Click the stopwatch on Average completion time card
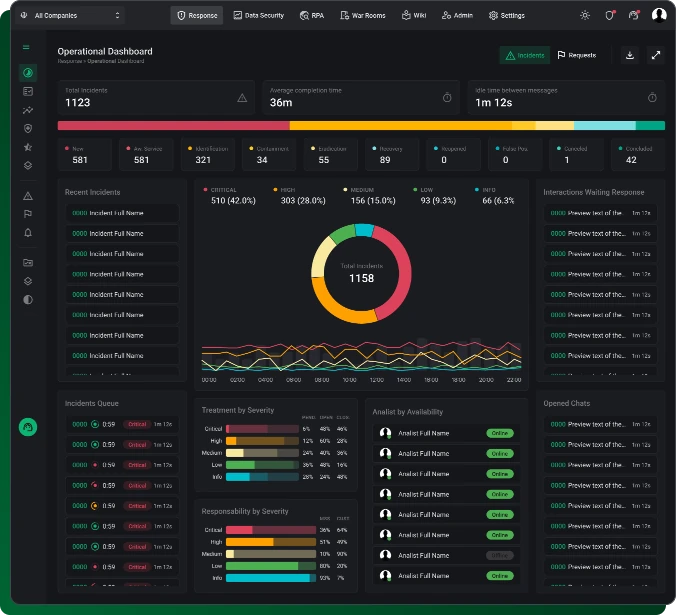The height and width of the screenshot is (615, 676). [447, 98]
